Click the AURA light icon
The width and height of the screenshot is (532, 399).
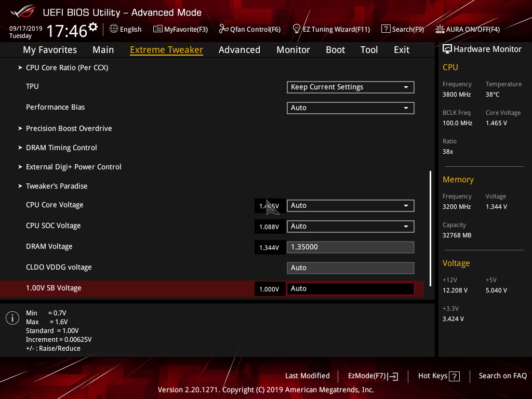(440, 29)
